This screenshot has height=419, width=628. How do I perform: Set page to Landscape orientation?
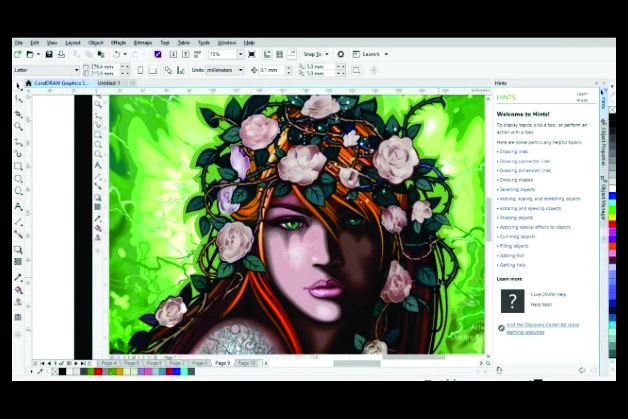tap(153, 70)
